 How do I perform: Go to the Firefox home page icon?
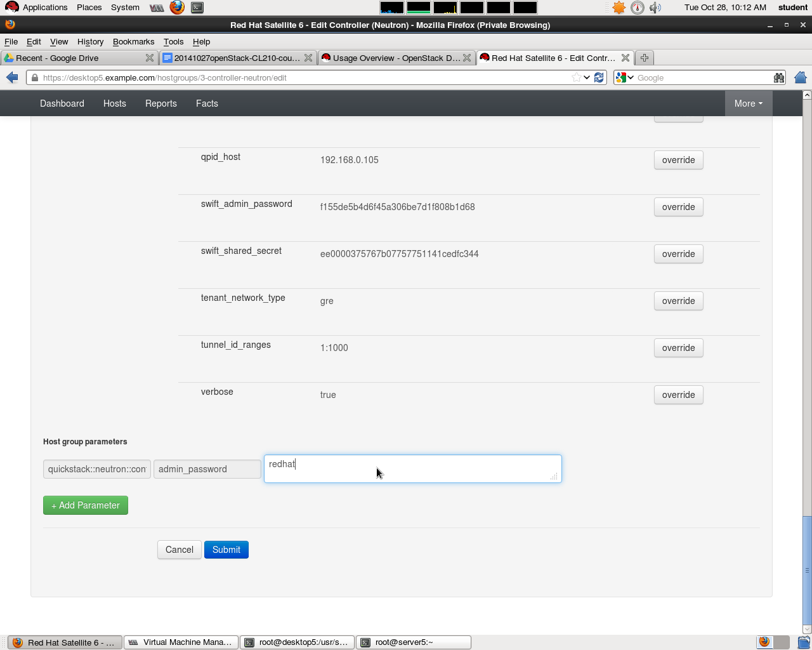(x=801, y=77)
